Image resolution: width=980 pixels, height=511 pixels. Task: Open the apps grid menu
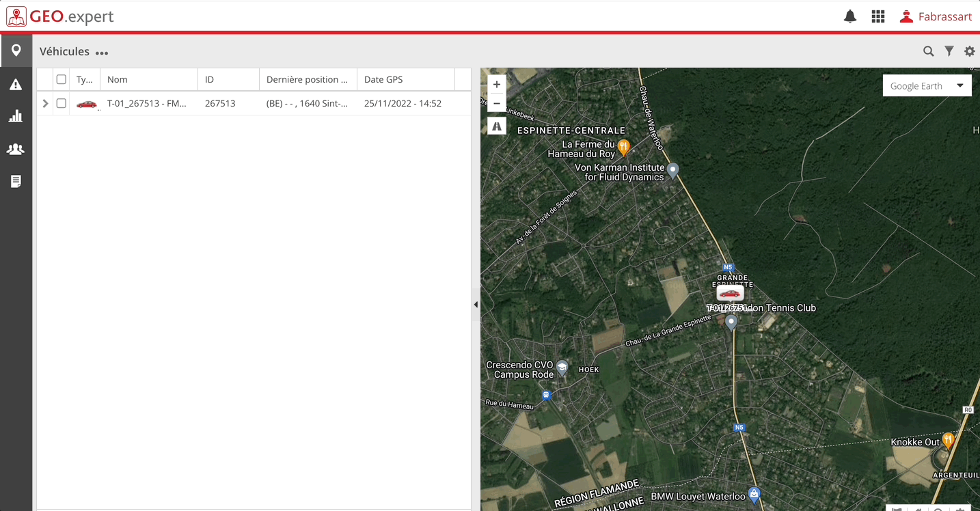[878, 17]
